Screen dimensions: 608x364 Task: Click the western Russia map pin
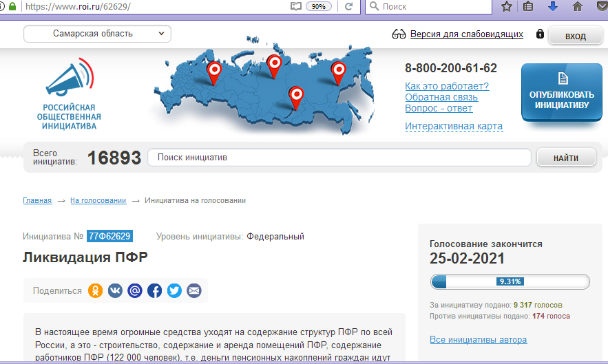pyautogui.click(x=213, y=74)
